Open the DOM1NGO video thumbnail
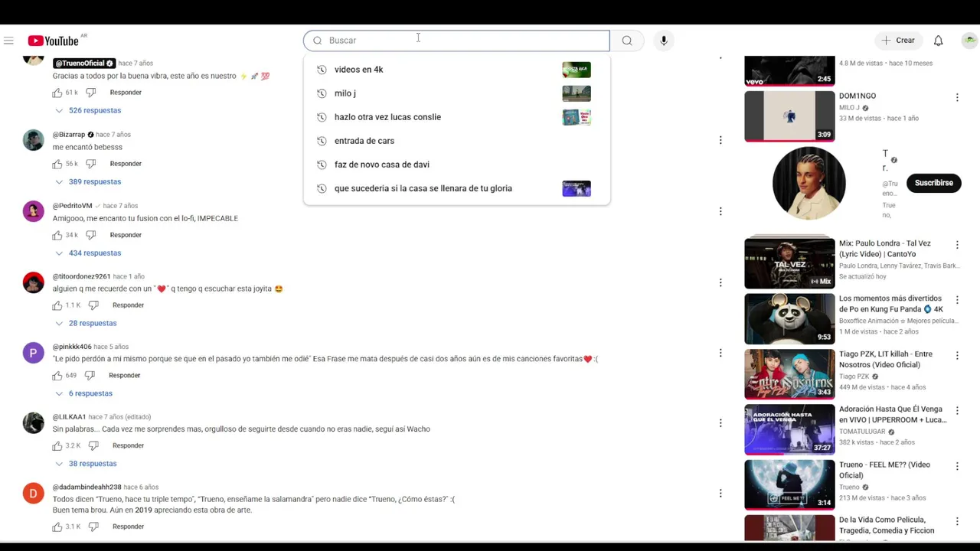 point(789,116)
